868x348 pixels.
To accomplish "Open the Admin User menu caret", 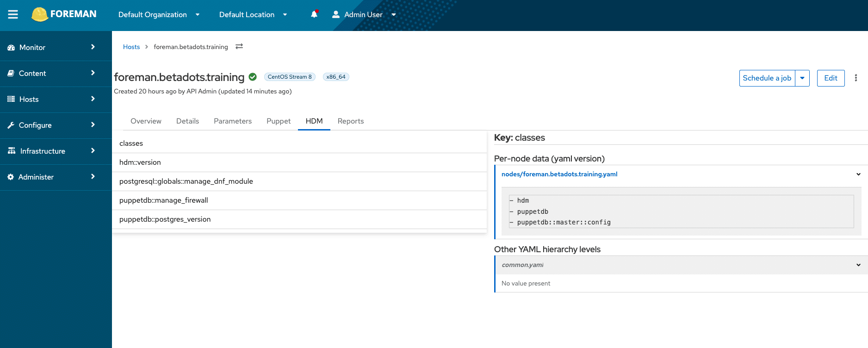I will pyautogui.click(x=394, y=14).
